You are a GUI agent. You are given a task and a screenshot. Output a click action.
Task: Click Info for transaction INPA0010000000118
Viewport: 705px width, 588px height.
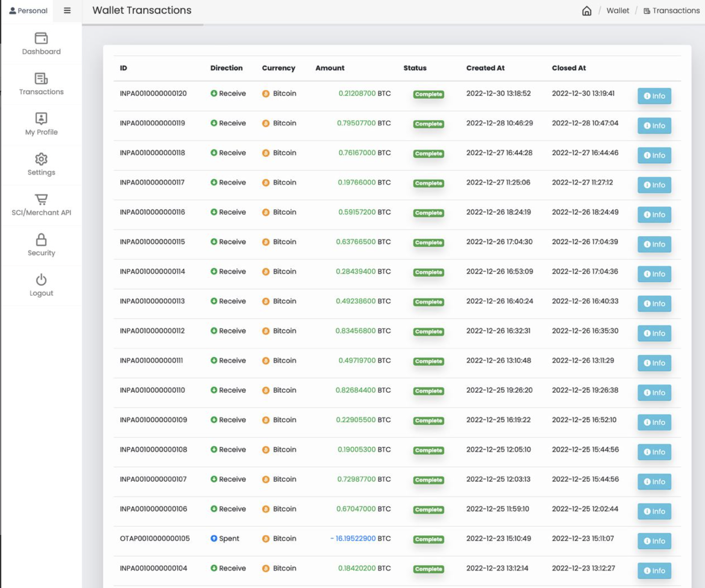654,155
